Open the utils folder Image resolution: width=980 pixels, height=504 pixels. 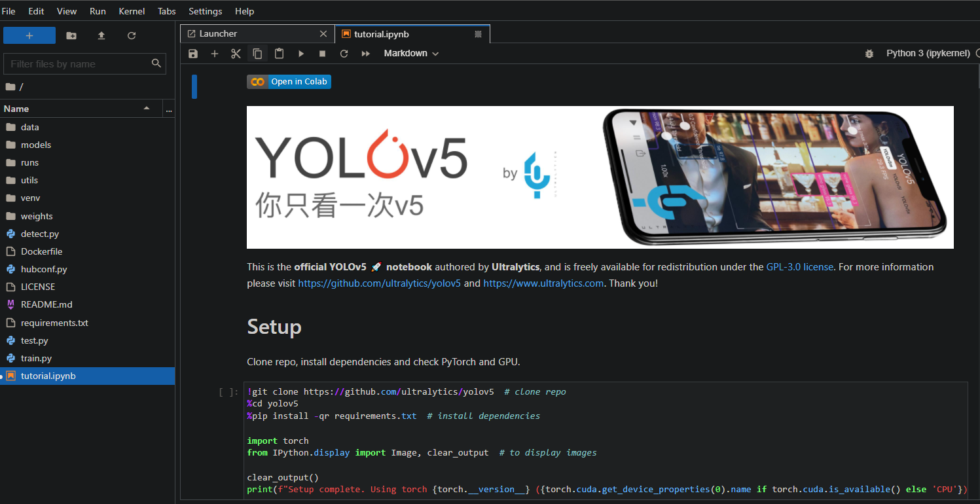[x=87, y=180]
